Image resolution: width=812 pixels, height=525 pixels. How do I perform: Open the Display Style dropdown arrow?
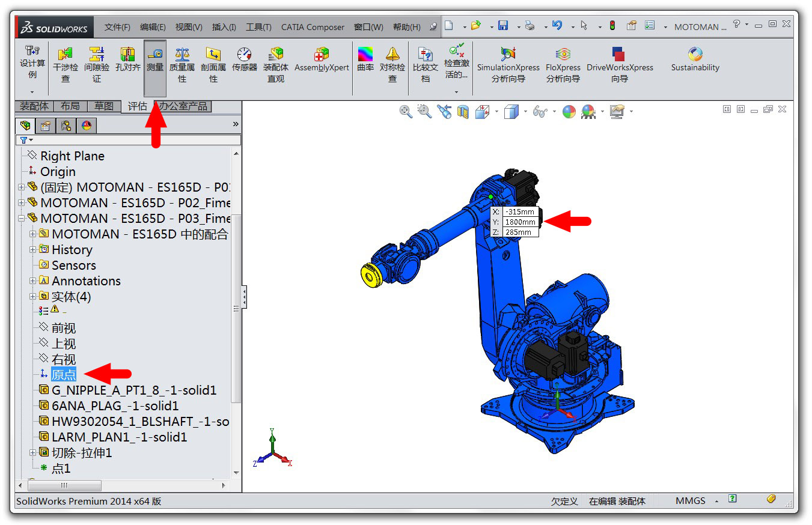tap(525, 112)
